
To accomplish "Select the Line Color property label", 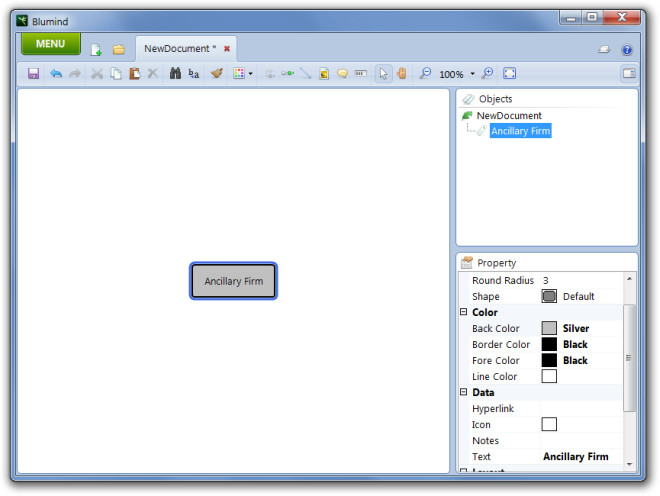I will (494, 376).
